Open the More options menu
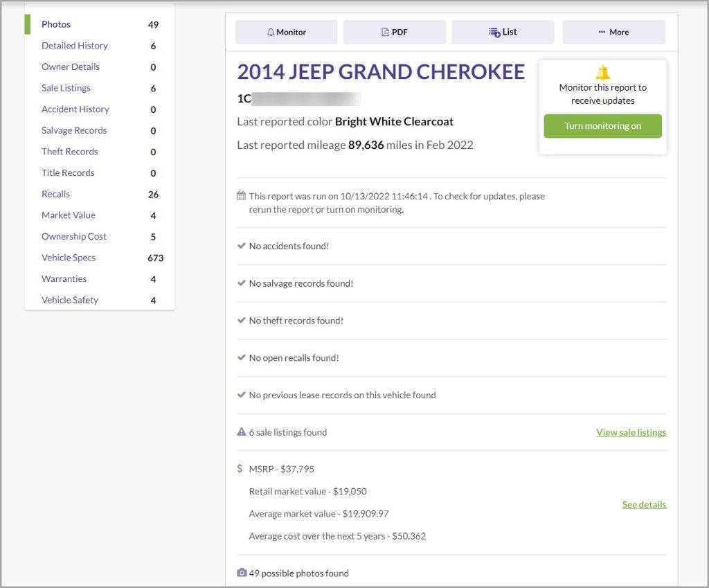The image size is (709, 588). (x=613, y=32)
